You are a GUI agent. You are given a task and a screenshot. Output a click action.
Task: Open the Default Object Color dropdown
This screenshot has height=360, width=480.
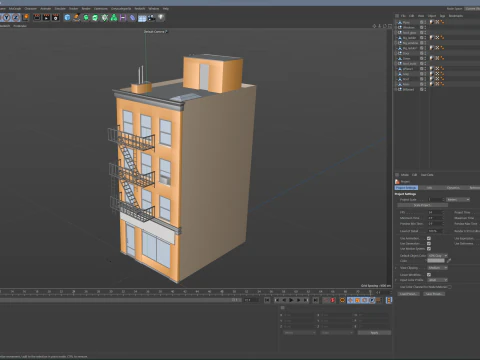pos(438,255)
